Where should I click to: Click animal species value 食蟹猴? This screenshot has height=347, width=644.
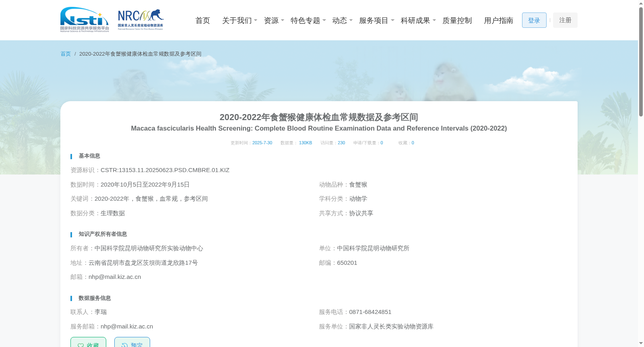358,185
